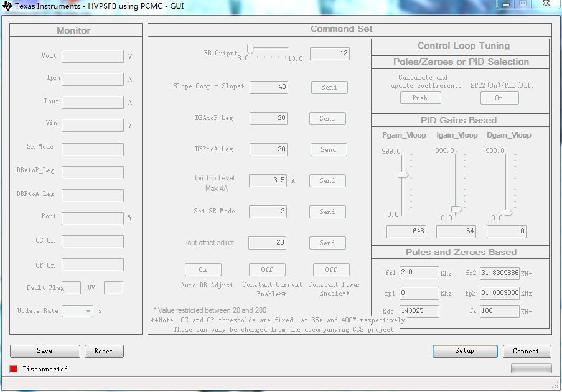Open the Setup button
Image resolution: width=562 pixels, height=392 pixels.
pyautogui.click(x=465, y=351)
